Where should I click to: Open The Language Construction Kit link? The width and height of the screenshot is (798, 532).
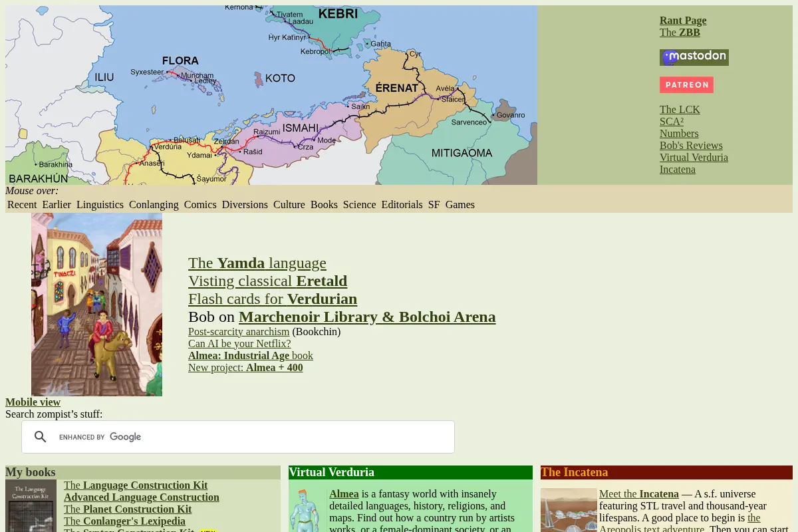(x=136, y=485)
